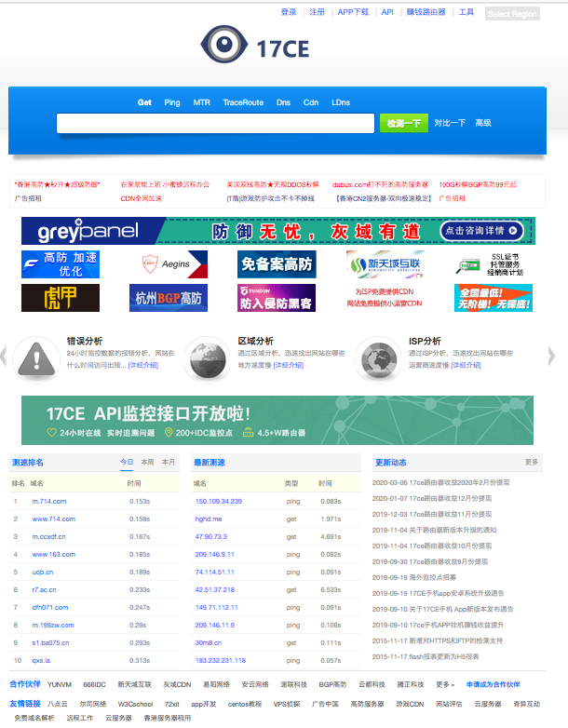Open www.163.com in ranking list

53,554
